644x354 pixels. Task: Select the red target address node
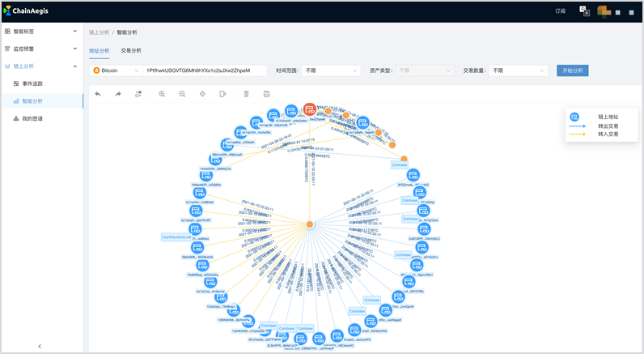(x=310, y=110)
